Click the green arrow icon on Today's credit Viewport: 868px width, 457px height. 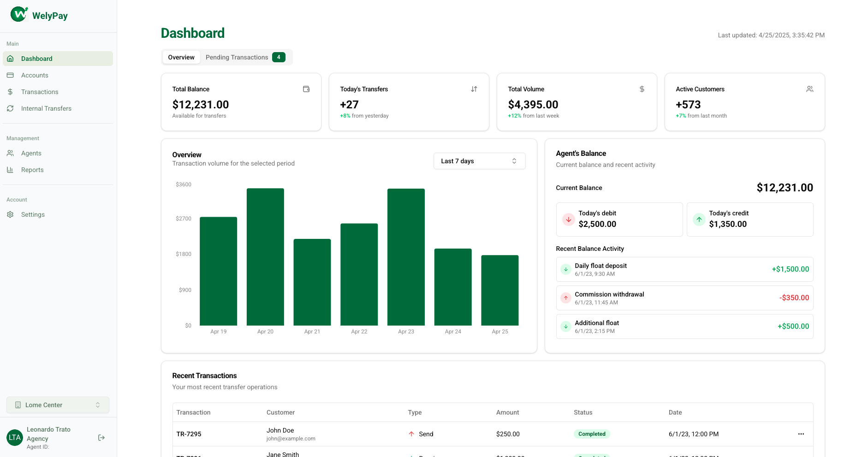click(699, 220)
